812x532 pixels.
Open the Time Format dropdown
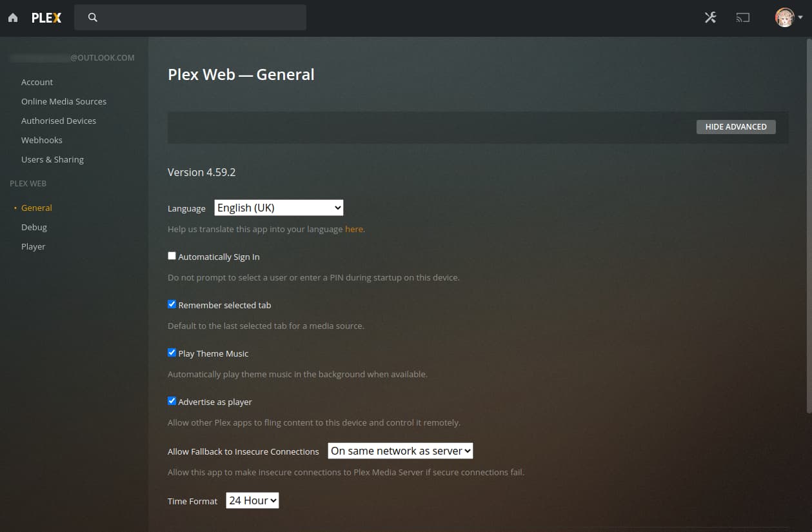coord(252,500)
